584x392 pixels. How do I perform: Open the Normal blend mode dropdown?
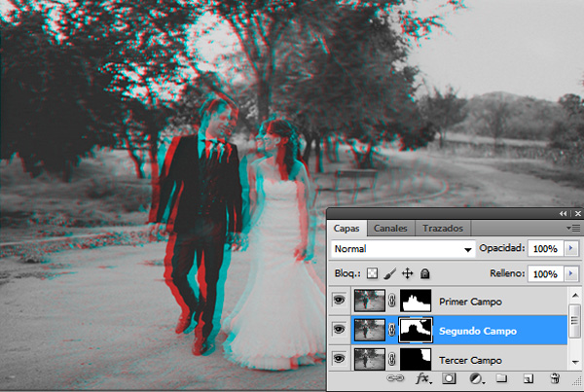(x=403, y=249)
